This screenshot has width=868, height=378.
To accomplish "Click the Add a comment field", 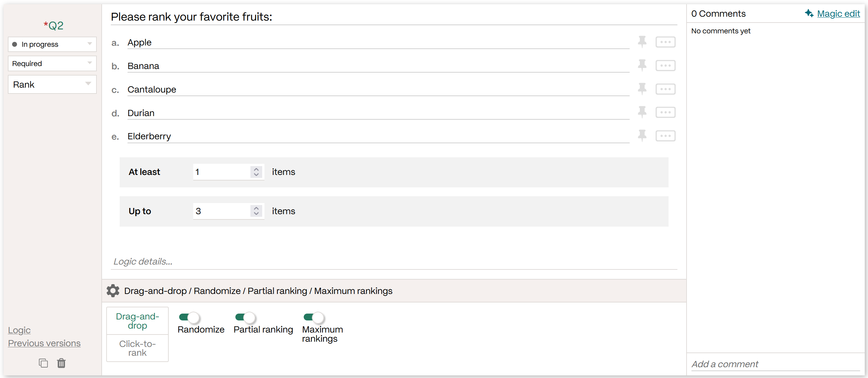I will click(x=775, y=364).
